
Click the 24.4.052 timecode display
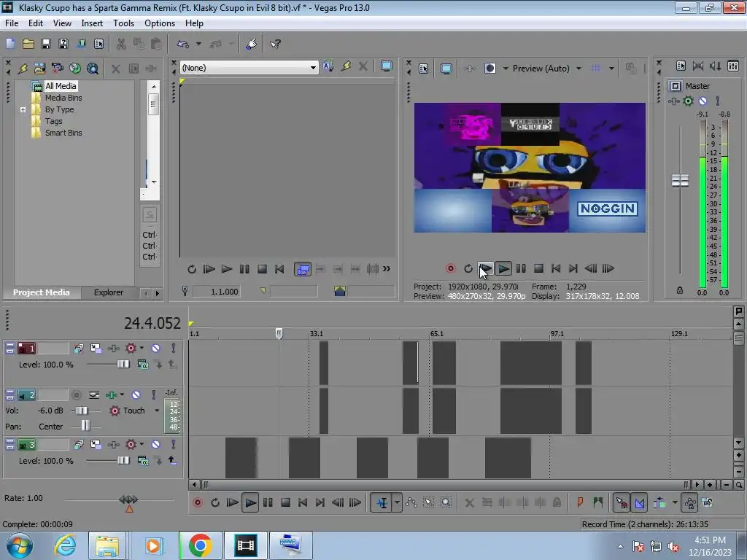click(152, 323)
